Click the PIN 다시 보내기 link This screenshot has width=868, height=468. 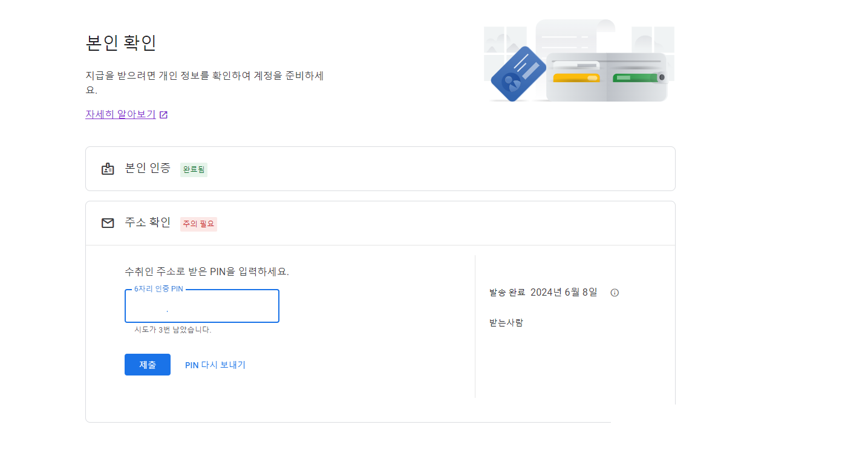[215, 364]
